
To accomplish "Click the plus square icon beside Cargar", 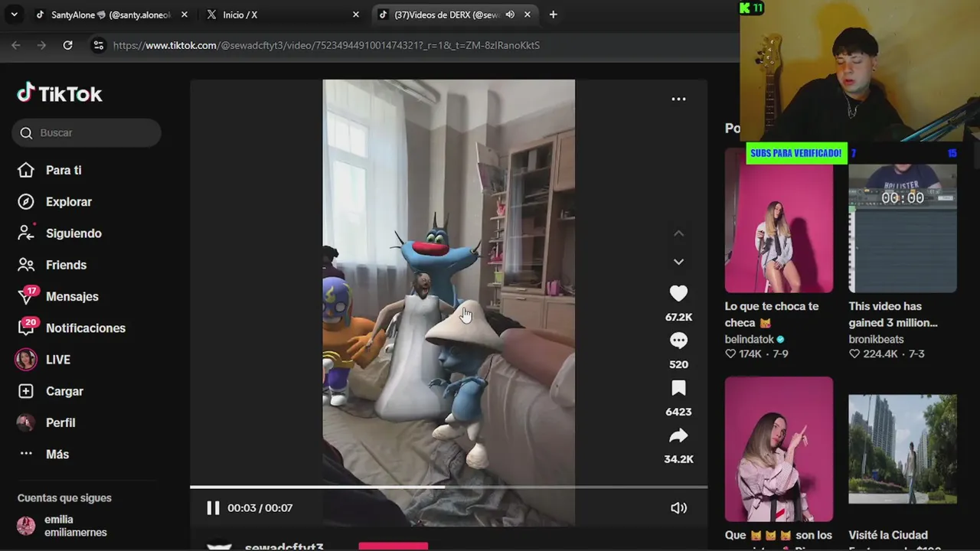I will (x=26, y=391).
